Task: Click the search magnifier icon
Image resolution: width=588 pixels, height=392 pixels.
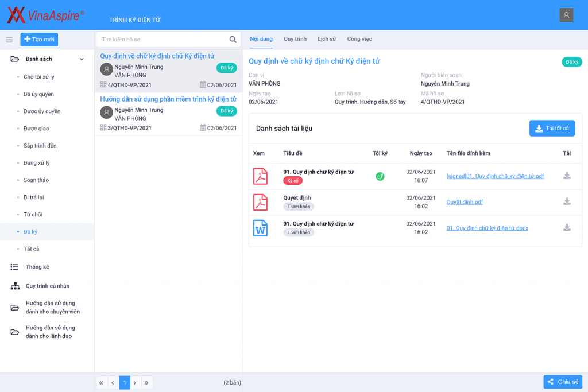Action: [x=233, y=40]
